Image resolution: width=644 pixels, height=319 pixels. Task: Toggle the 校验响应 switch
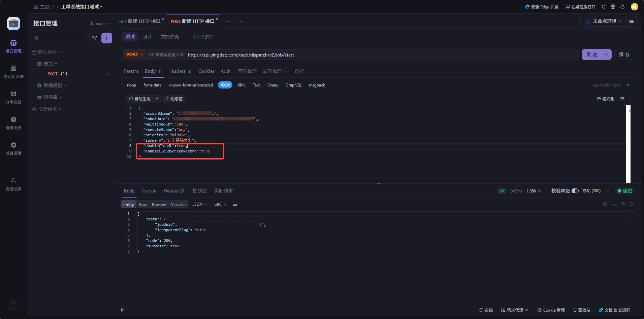(575, 191)
